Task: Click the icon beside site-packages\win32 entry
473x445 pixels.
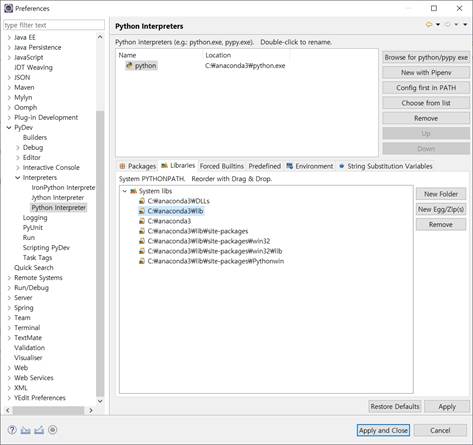Action: click(142, 241)
